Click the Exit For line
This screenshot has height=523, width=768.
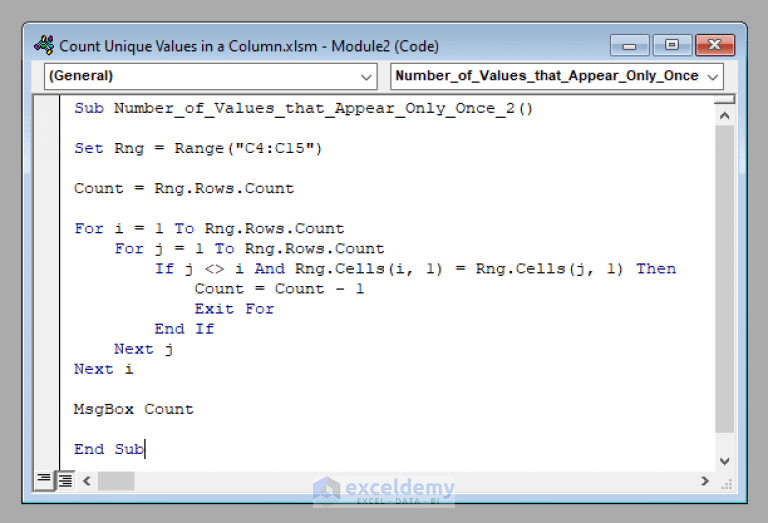(x=234, y=309)
